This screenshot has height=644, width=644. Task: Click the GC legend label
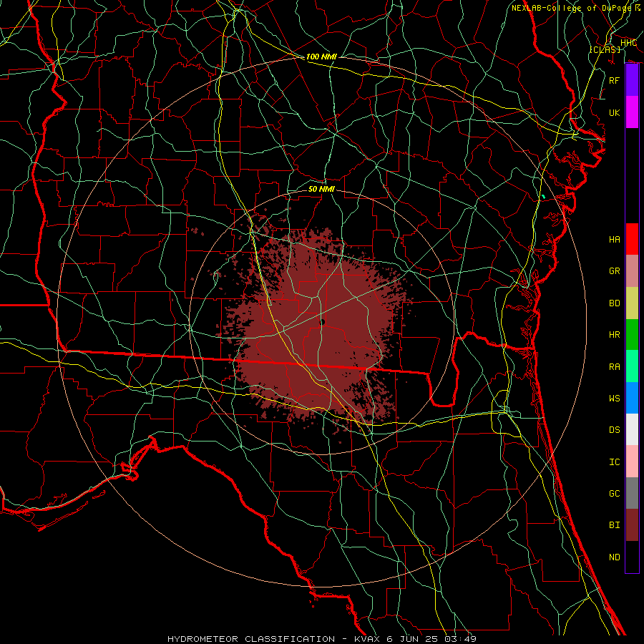click(615, 493)
